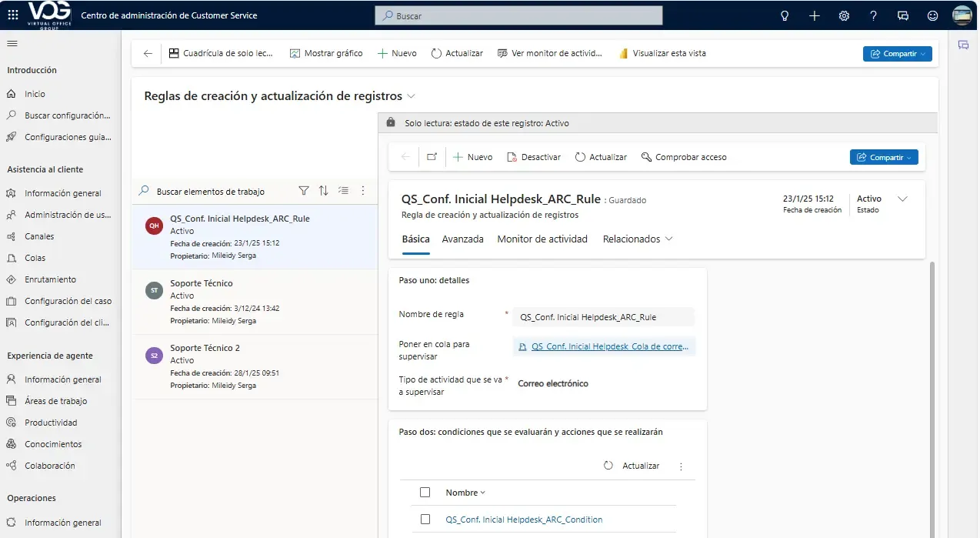Open the Monitor de actividad tab

(x=542, y=239)
